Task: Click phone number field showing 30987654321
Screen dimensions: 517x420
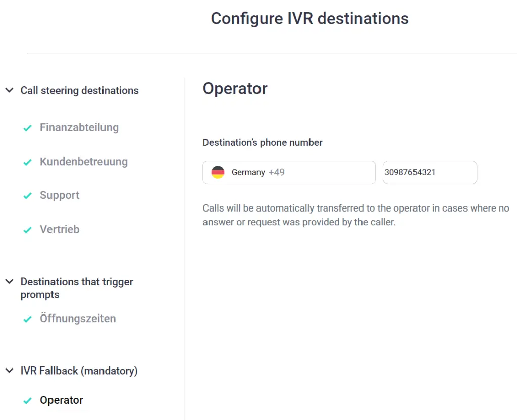Action: (430, 172)
